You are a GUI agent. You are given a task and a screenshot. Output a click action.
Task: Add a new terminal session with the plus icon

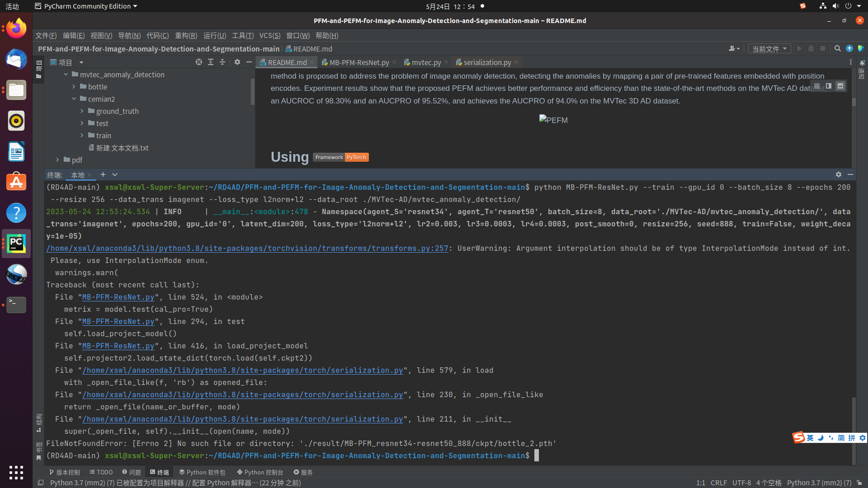(x=103, y=174)
